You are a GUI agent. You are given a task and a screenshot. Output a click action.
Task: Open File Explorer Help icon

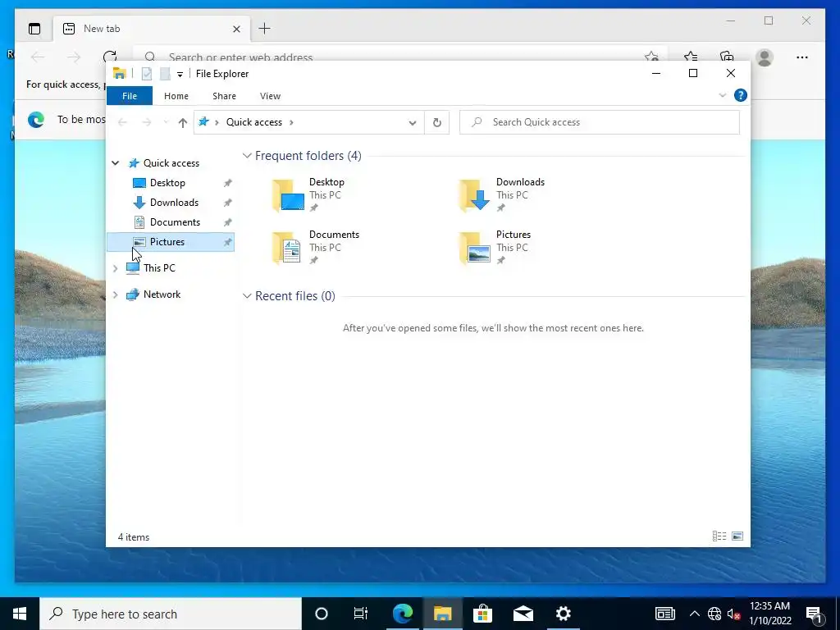741,95
